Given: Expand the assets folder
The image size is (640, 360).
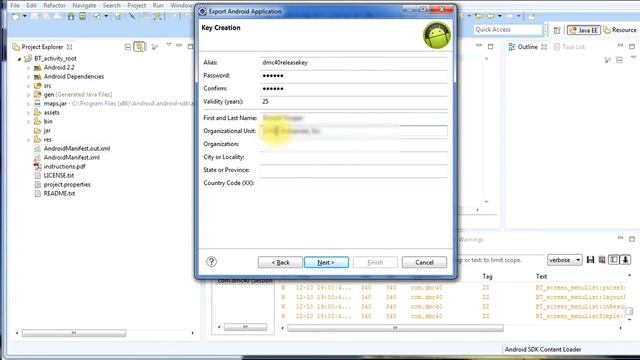Looking at the screenshot, I should [29, 113].
